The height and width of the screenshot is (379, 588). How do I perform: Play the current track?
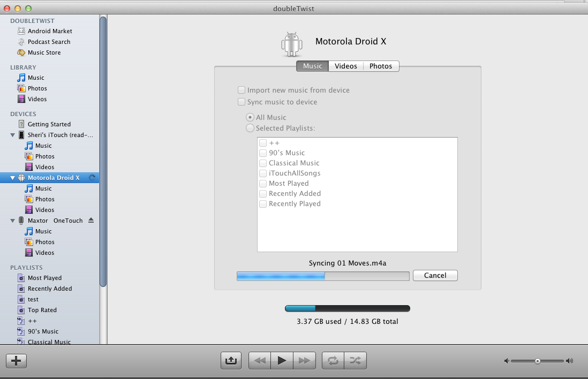282,361
